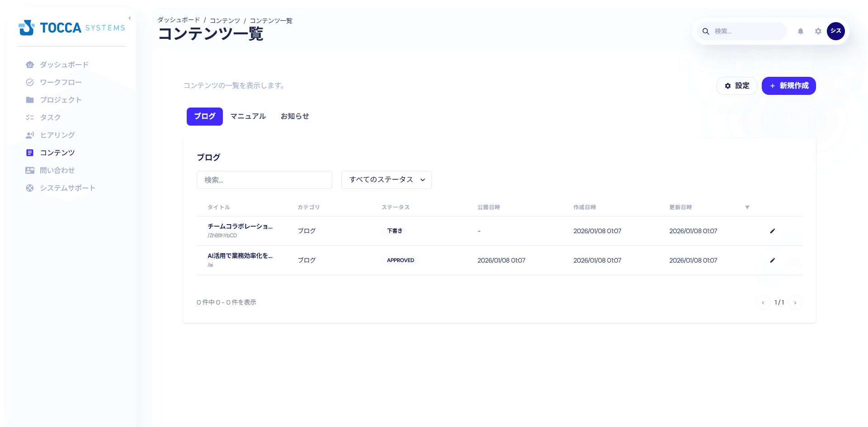The height and width of the screenshot is (427, 868).
Task: Edit チームコラボレーション entry via pencil icon
Action: pyautogui.click(x=772, y=230)
